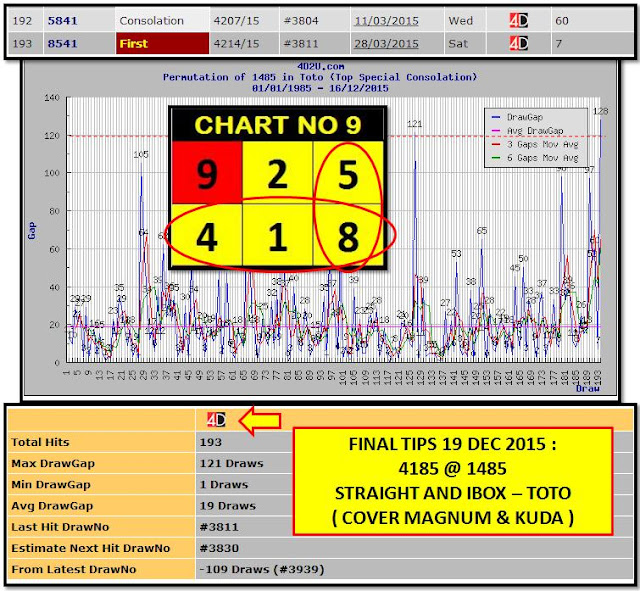Click gap value 60 in row 192
Viewport: 640px width, 591px height.
(562, 20)
